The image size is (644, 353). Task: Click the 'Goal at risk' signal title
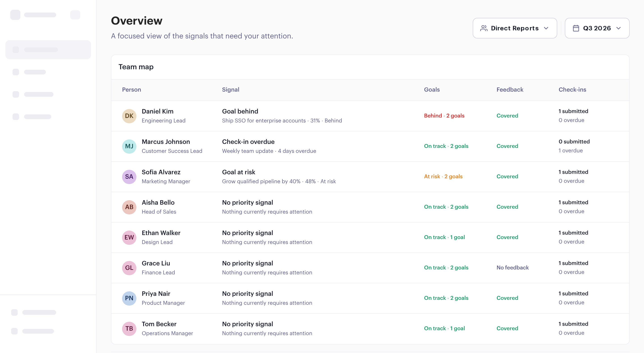pos(239,172)
